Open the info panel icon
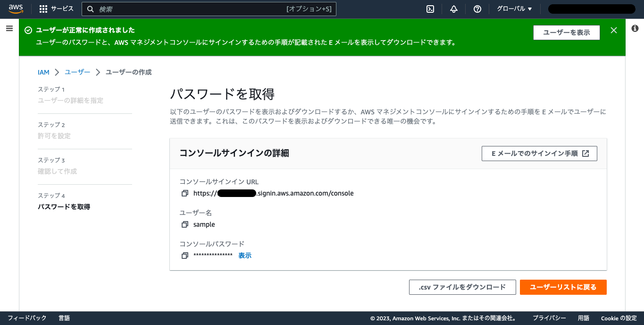Screen dimensions: 644x325 [635, 28]
